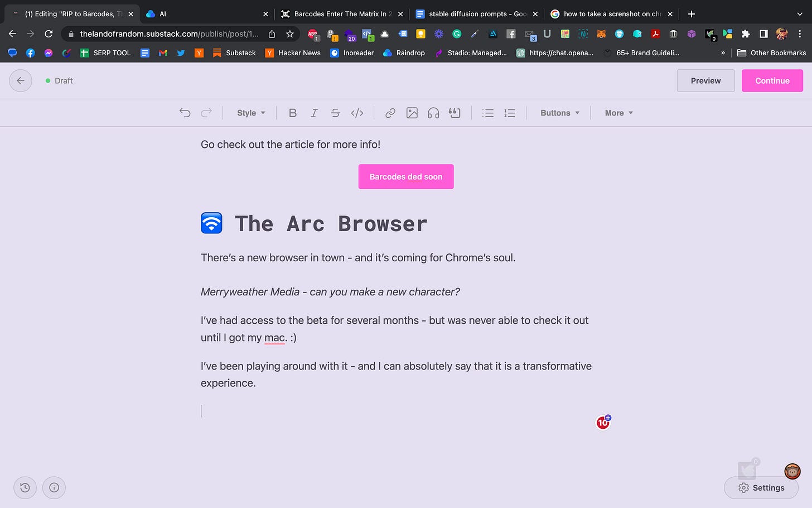Open the Gmail bookmark icon
Image resolution: width=812 pixels, height=508 pixels.
(163, 53)
